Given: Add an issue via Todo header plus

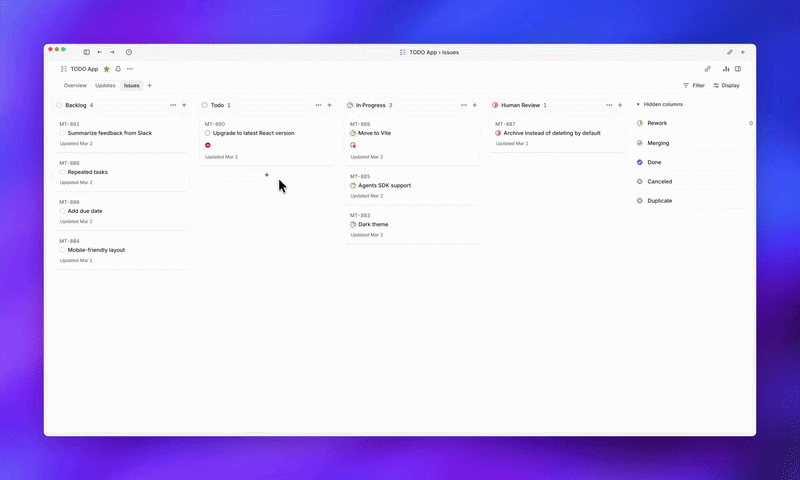Looking at the screenshot, I should 330,105.
